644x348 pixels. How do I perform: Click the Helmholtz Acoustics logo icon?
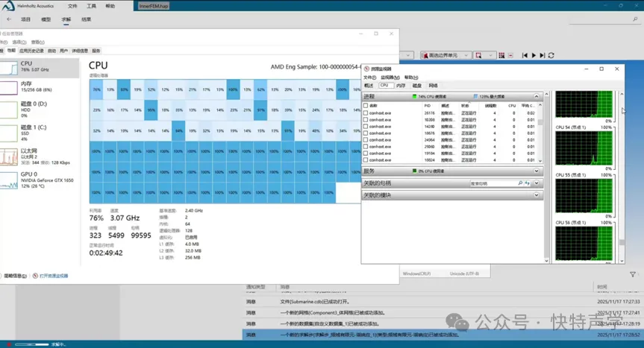pos(9,7)
